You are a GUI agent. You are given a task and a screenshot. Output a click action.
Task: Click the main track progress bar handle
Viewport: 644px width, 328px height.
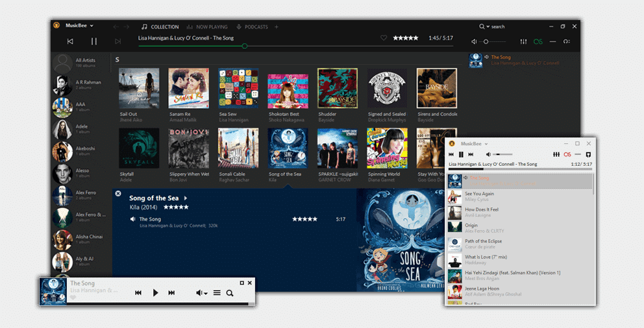(x=244, y=46)
